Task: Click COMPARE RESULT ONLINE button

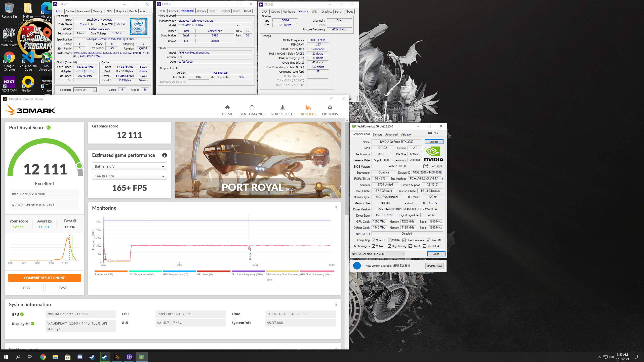Action: (x=45, y=278)
